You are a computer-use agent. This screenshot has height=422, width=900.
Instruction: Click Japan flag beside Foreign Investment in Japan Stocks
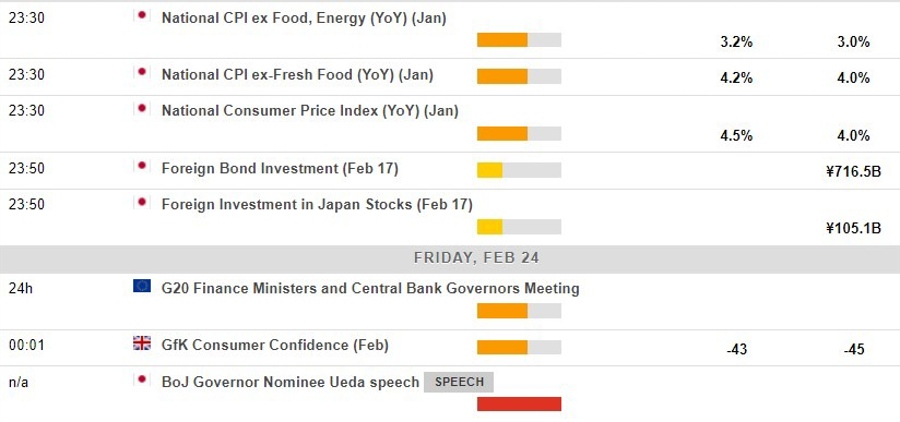[141, 204]
